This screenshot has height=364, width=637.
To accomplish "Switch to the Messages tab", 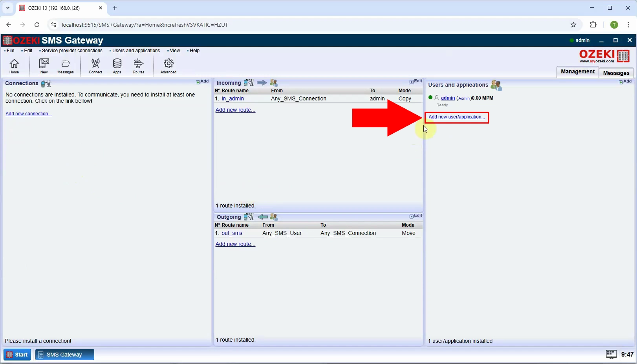I will click(616, 73).
